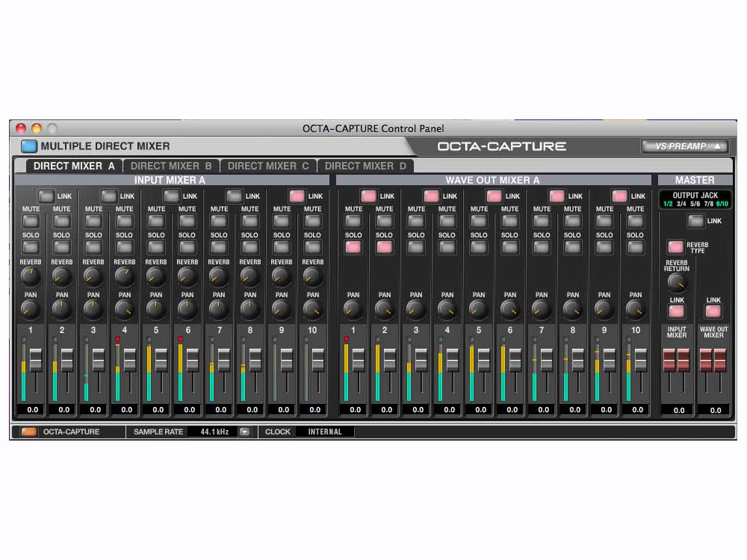Open the Direct Mixer C tab
747x560 pixels.
coord(268,166)
